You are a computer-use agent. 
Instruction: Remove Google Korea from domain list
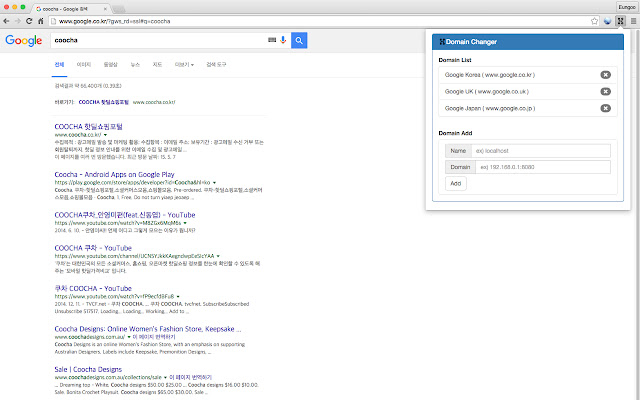tap(605, 75)
